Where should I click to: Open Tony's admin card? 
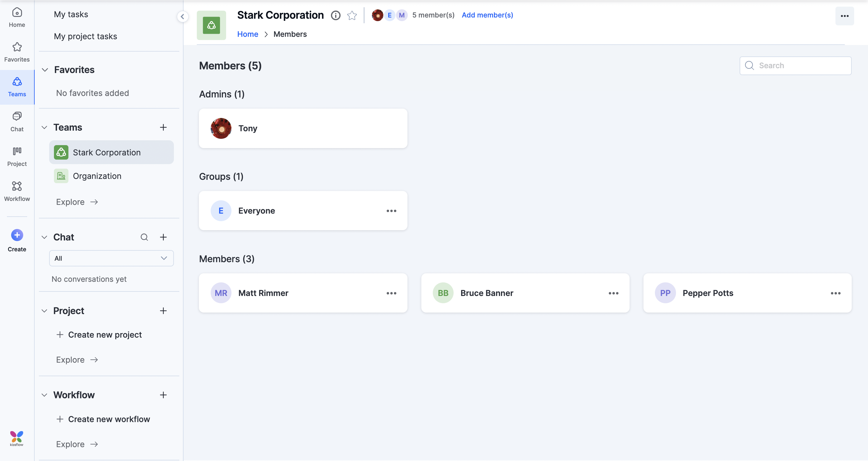coord(303,128)
